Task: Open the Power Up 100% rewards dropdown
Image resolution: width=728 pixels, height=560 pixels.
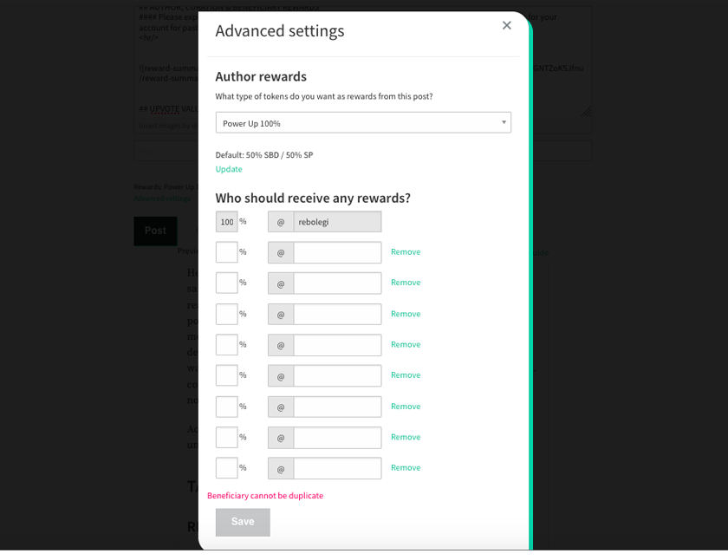Action: tap(363, 123)
